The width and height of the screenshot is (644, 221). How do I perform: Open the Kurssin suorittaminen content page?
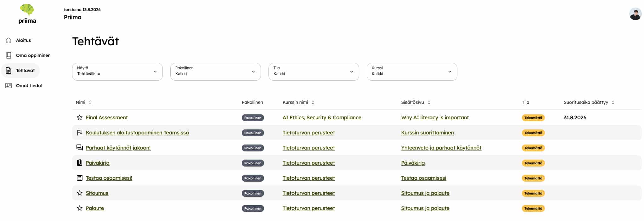click(x=427, y=133)
